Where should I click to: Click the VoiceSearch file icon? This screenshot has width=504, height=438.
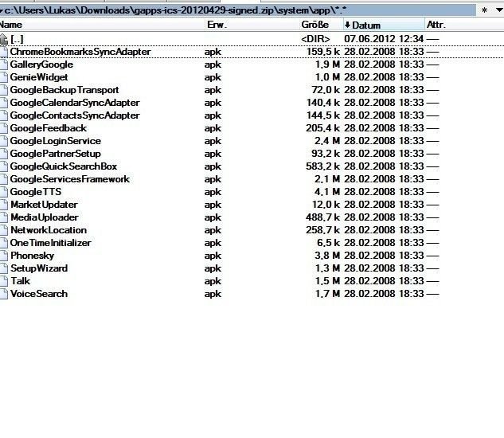(x=3, y=294)
